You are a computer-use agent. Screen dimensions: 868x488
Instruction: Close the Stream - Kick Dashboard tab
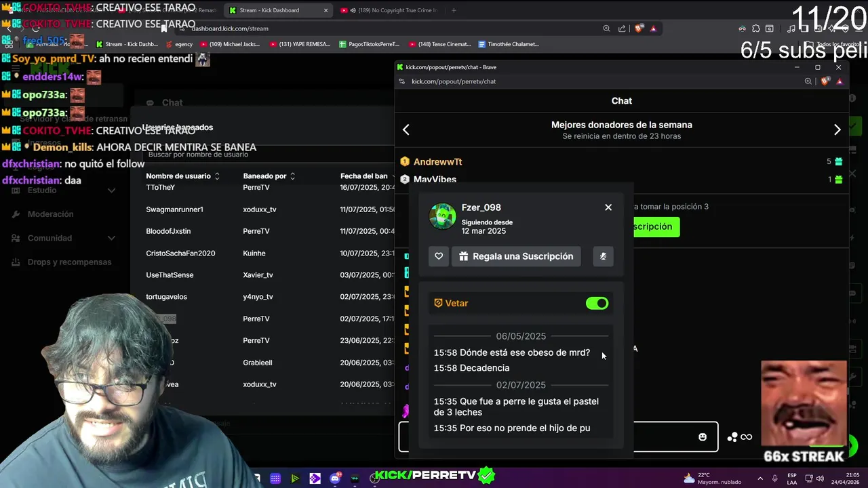click(x=325, y=10)
